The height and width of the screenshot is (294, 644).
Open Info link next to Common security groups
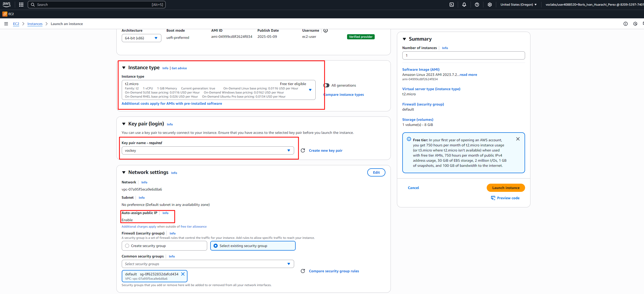pyautogui.click(x=172, y=256)
